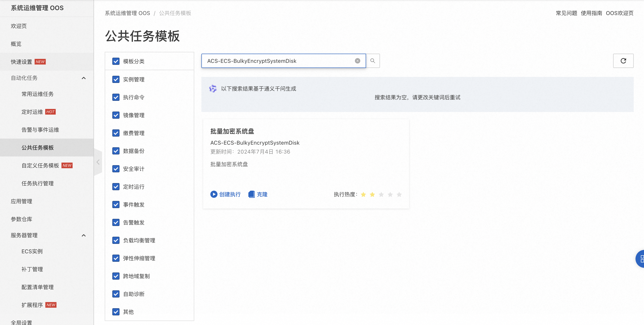The image size is (644, 325).
Task: Refresh the template list
Action: click(623, 61)
